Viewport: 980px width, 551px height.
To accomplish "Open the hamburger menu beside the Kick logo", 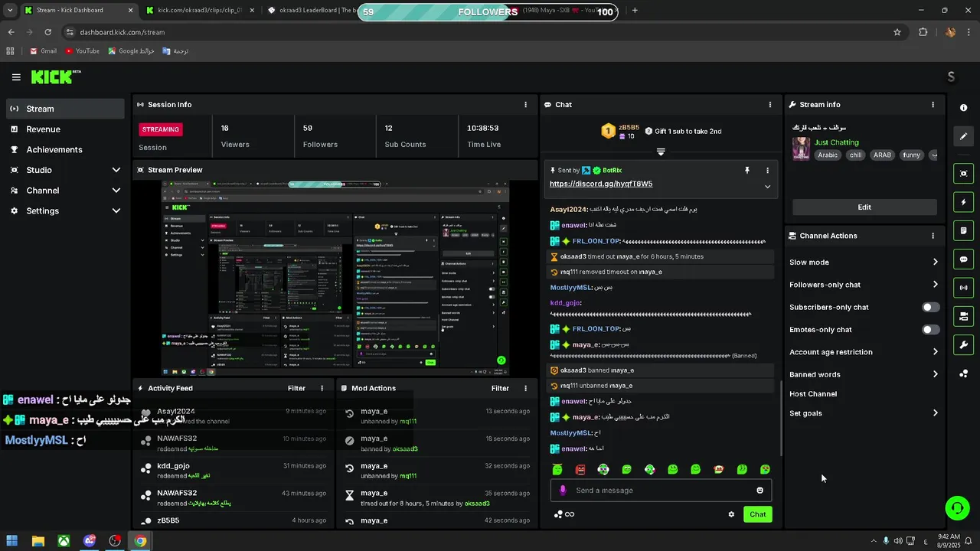I will [16, 77].
